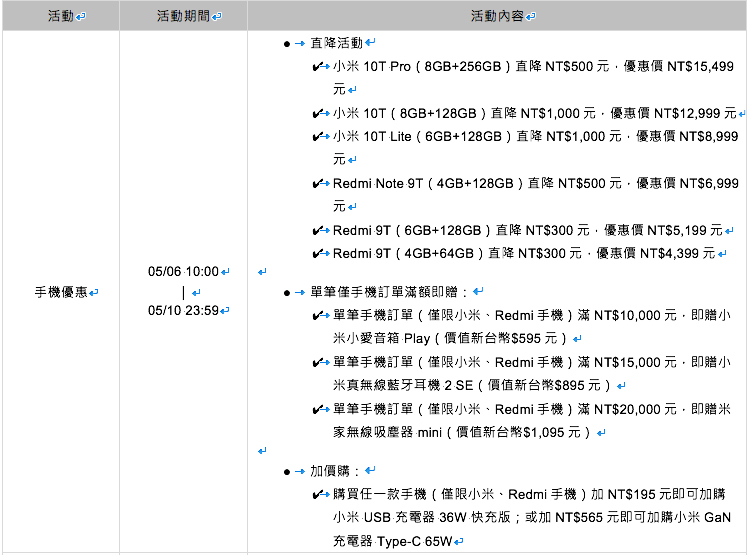The height and width of the screenshot is (555, 749).
Task: Click the 無線吸塵器 mini 價值$1,095 text
Action: click(468, 433)
